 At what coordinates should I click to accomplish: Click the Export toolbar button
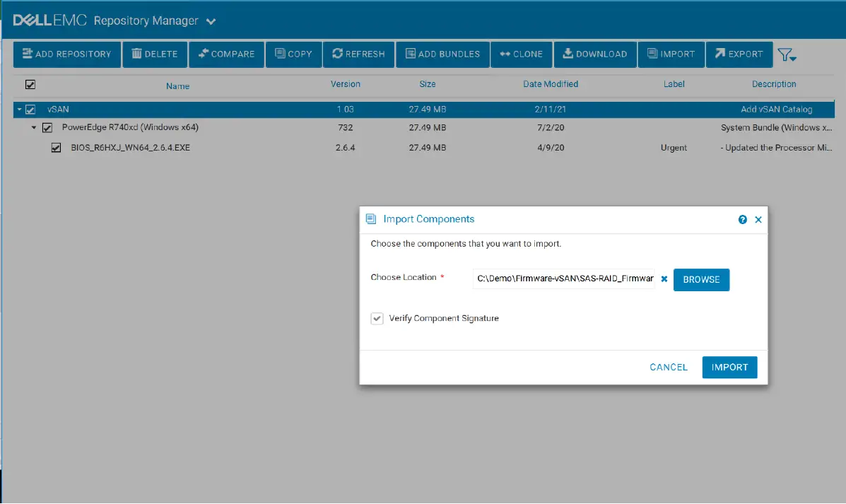(x=739, y=54)
